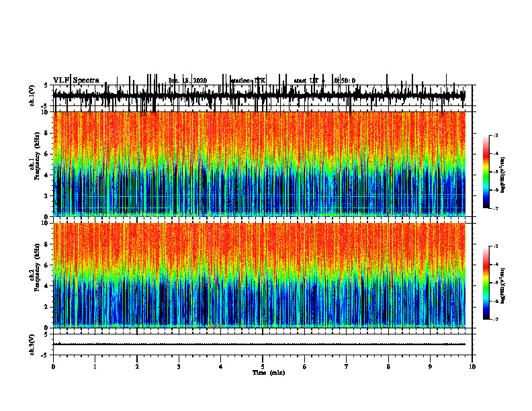The width and height of the screenshot is (532, 411).
Task: Click the ch.2 color scale bar
Action: pyautogui.click(x=486, y=283)
